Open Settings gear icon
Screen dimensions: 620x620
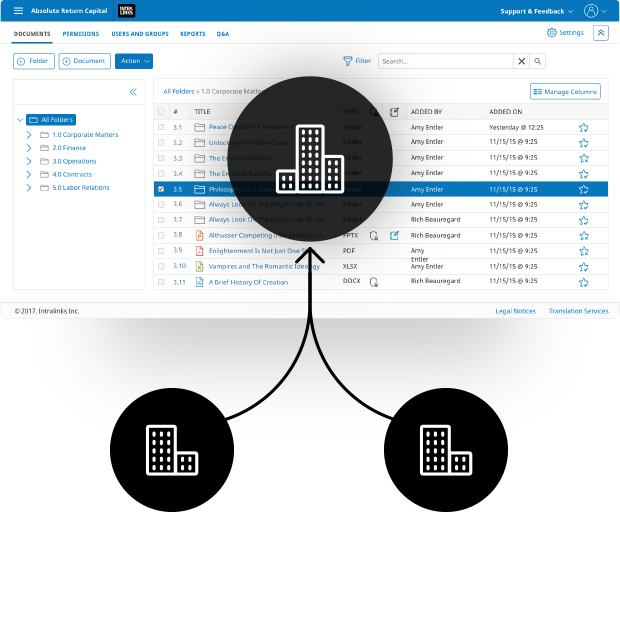[552, 32]
